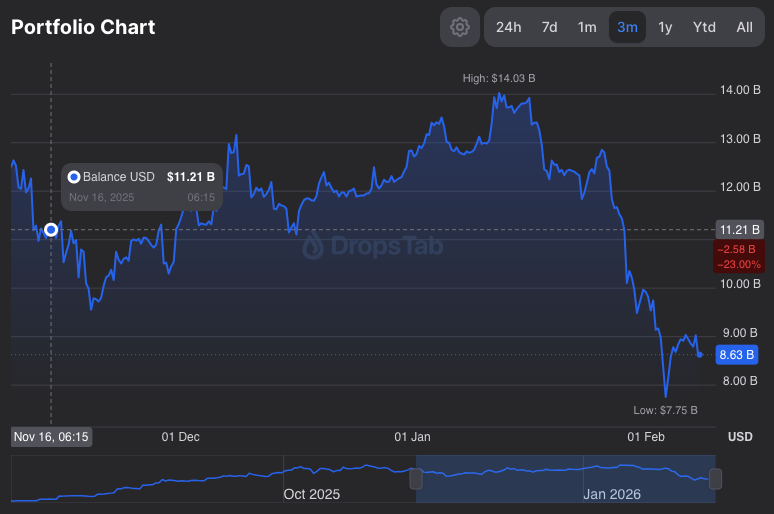Select the 24h time range

tap(508, 27)
